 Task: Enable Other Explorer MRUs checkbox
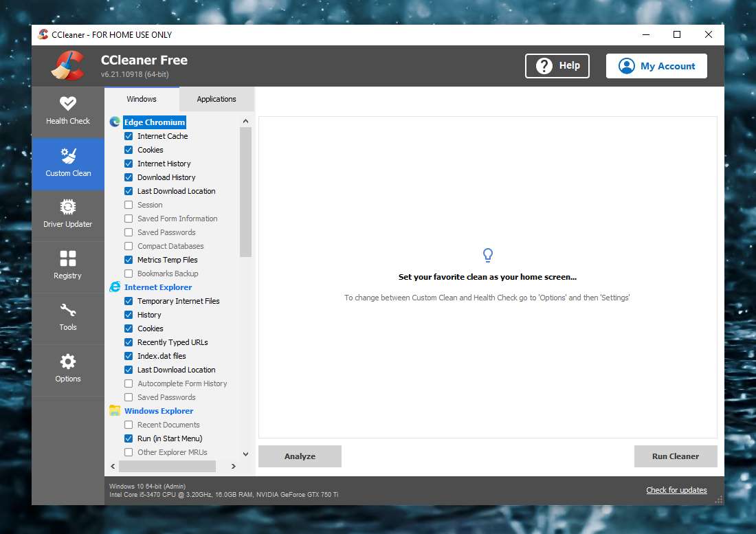point(129,452)
